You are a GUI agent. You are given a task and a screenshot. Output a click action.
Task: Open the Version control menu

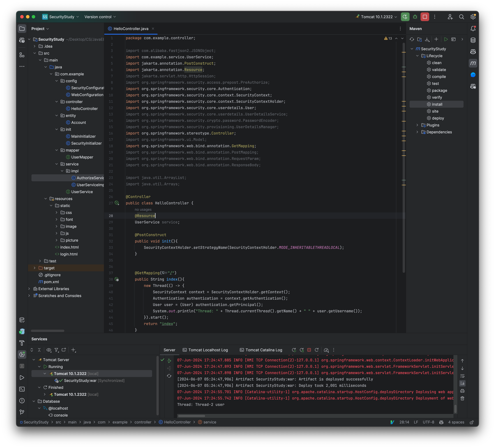[99, 17]
